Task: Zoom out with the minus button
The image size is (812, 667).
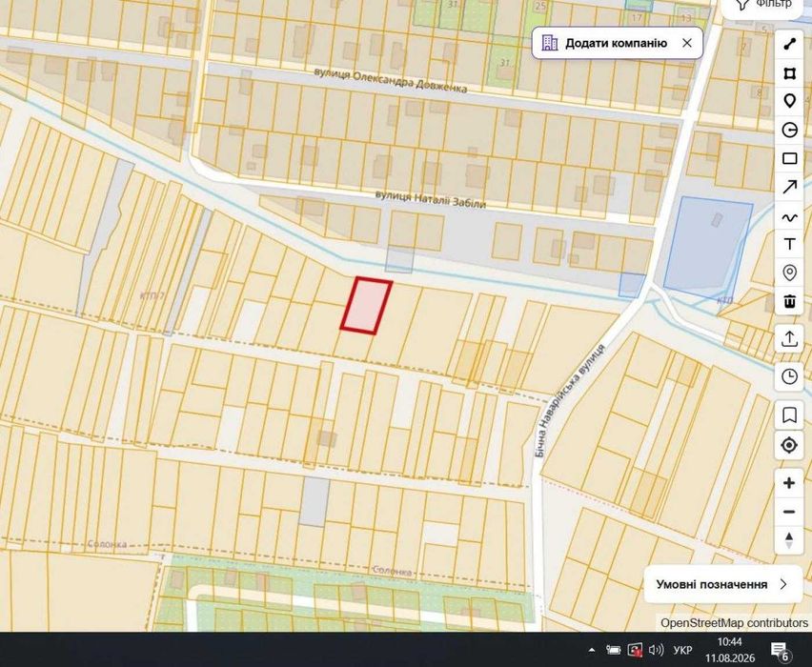Action: 789,513
